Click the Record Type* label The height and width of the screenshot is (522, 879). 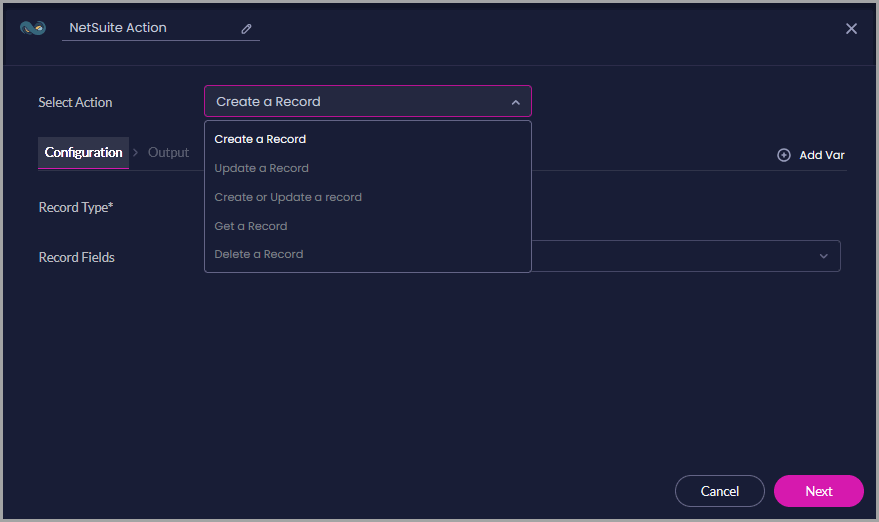point(76,207)
